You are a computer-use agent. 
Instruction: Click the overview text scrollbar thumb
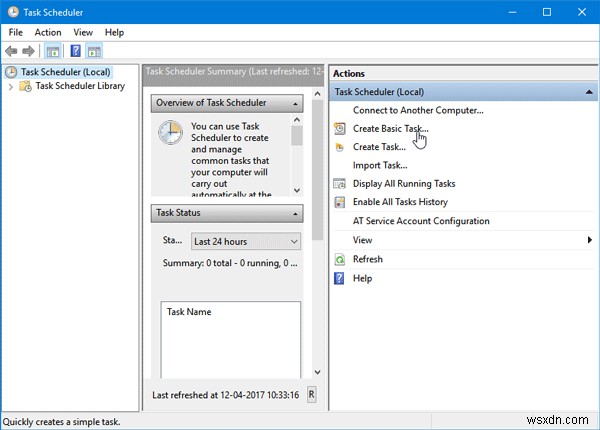[x=297, y=135]
